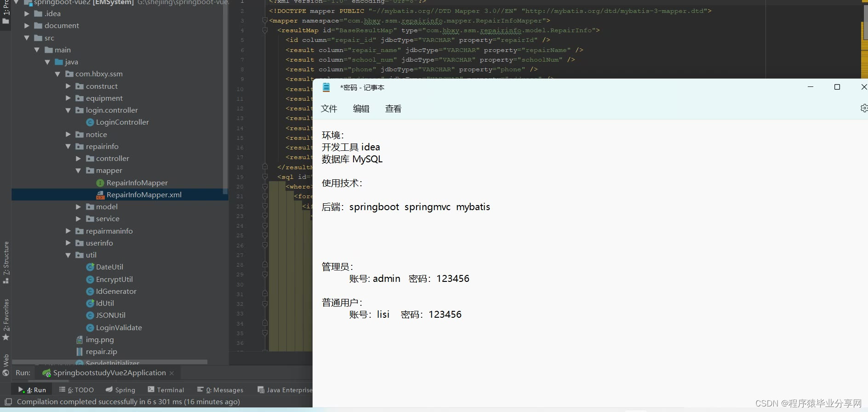Click the repairinfo package folder icon
Viewport: 868px width, 412px height.
(x=80, y=147)
